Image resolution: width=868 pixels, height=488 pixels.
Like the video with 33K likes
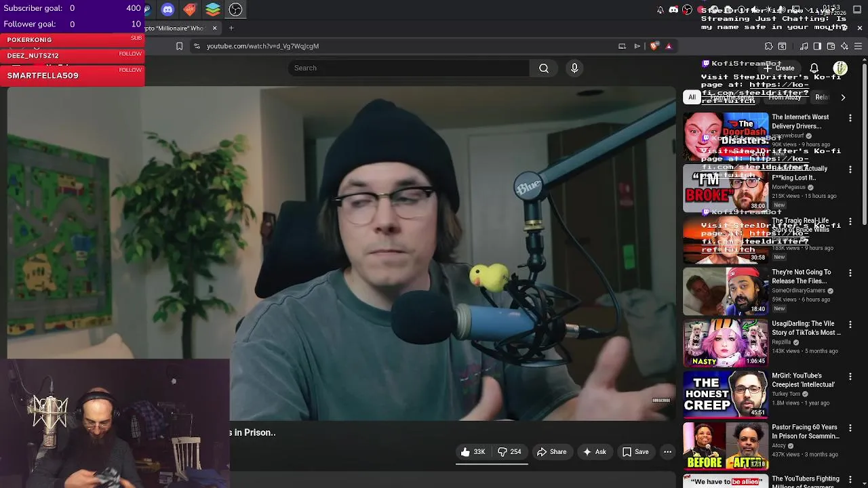[x=473, y=452]
